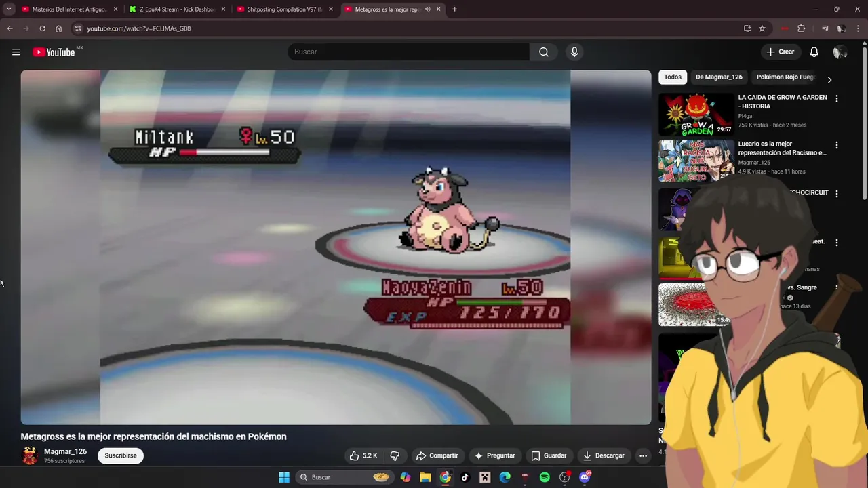The width and height of the screenshot is (868, 488).
Task: Install app icon in address bar
Action: tap(747, 28)
